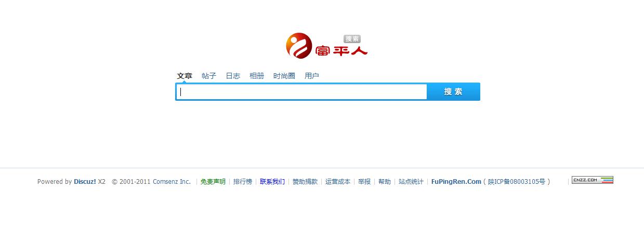The width and height of the screenshot is (644, 242).
Task: Click the gray 搜索 badge beside logo
Action: click(x=352, y=39)
